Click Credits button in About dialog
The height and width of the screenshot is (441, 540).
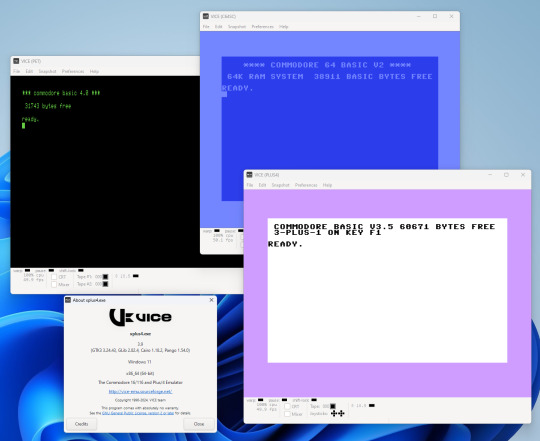click(82, 424)
